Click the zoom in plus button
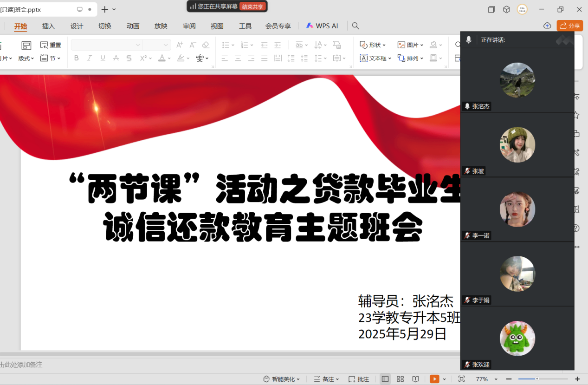The width and height of the screenshot is (588, 385). (577, 379)
